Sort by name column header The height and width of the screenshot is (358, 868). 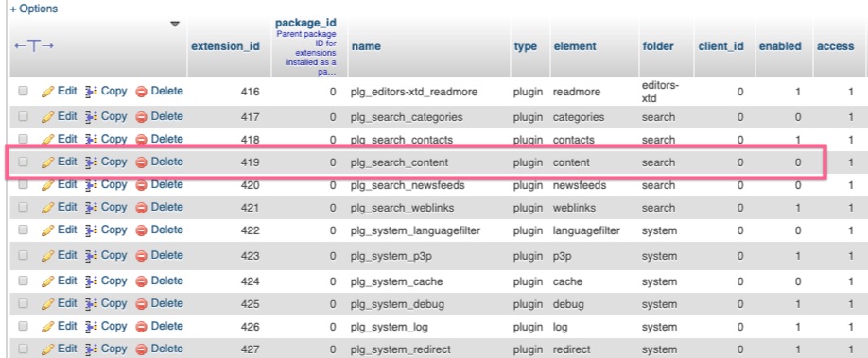click(x=366, y=46)
